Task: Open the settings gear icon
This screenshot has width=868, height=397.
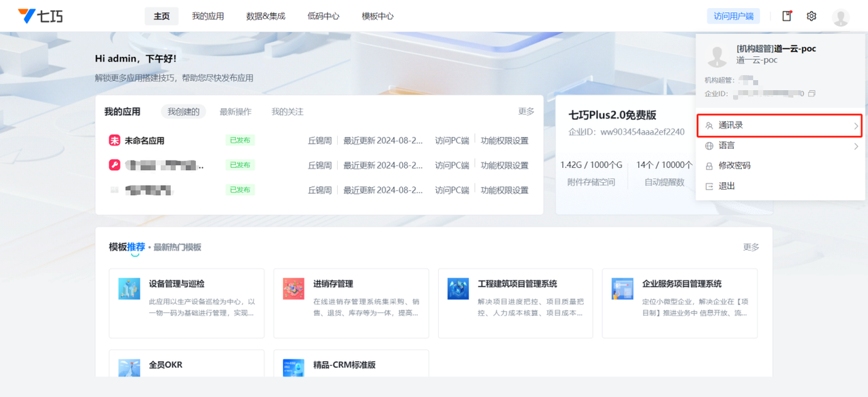Action: click(811, 16)
